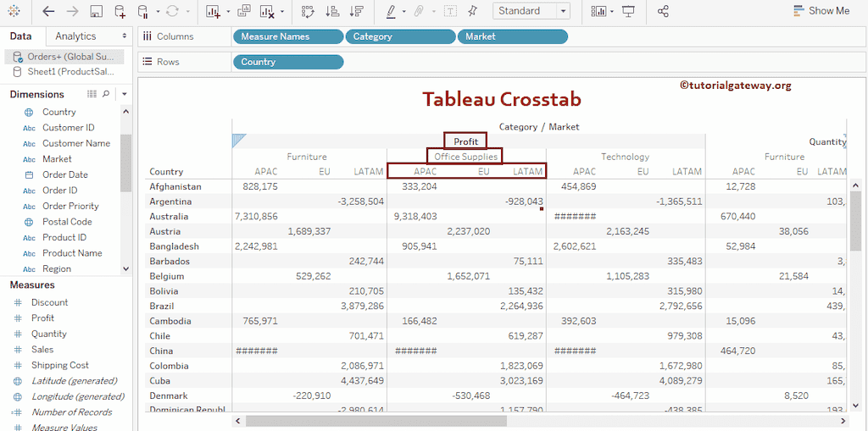
Task: Open the Dimensions pane dropdown arrow
Action: coord(125,95)
